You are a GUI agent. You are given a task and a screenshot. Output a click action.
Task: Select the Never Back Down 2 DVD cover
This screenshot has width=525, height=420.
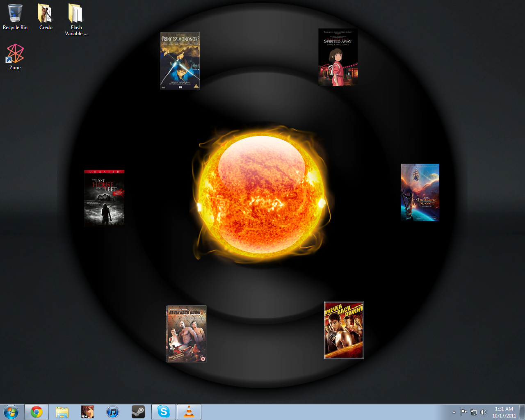[186, 334]
